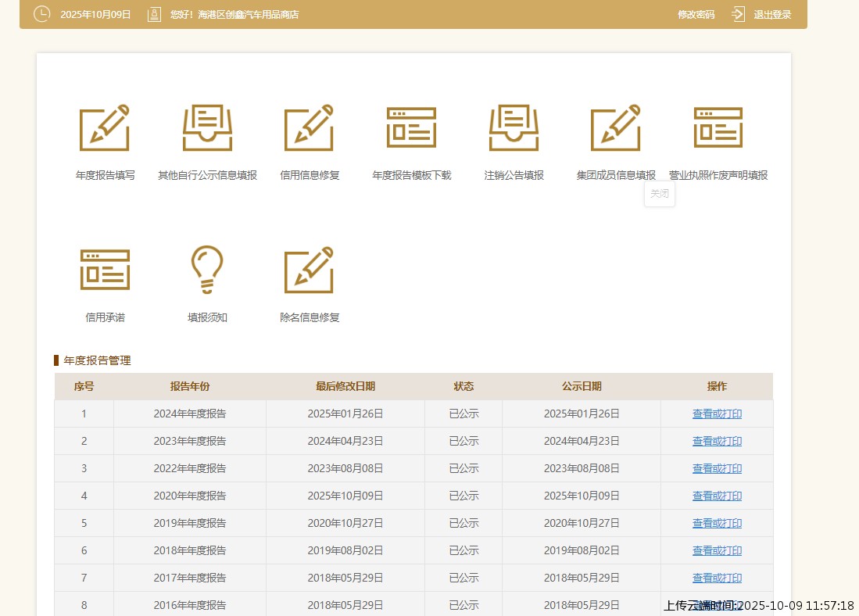Select the 集团成员信息填报 icon
This screenshot has width=859, height=616.
(616, 127)
